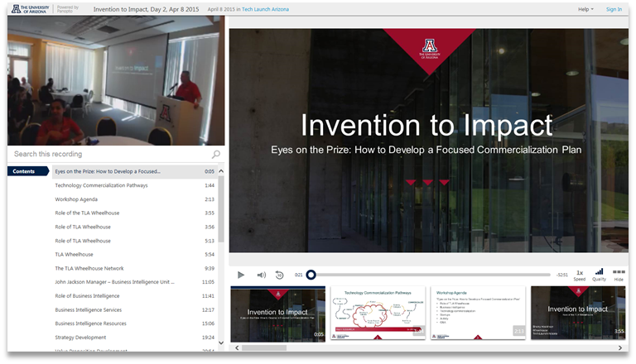The image size is (636, 364).
Task: Jump to Role of Business Intelligence
Action: tap(135, 296)
